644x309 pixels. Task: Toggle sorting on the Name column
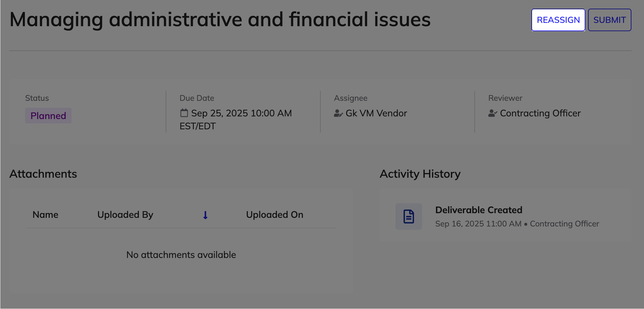[45, 215]
